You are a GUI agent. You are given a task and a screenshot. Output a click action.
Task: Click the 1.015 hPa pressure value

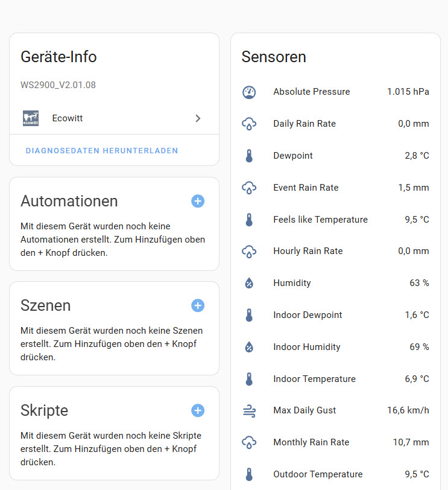408,92
